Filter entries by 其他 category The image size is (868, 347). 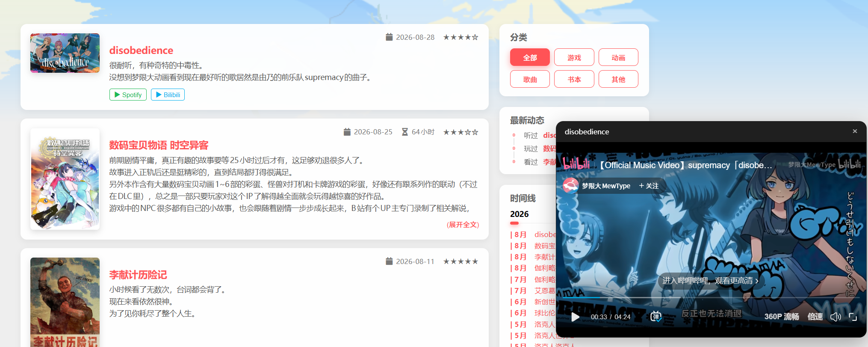pyautogui.click(x=618, y=79)
